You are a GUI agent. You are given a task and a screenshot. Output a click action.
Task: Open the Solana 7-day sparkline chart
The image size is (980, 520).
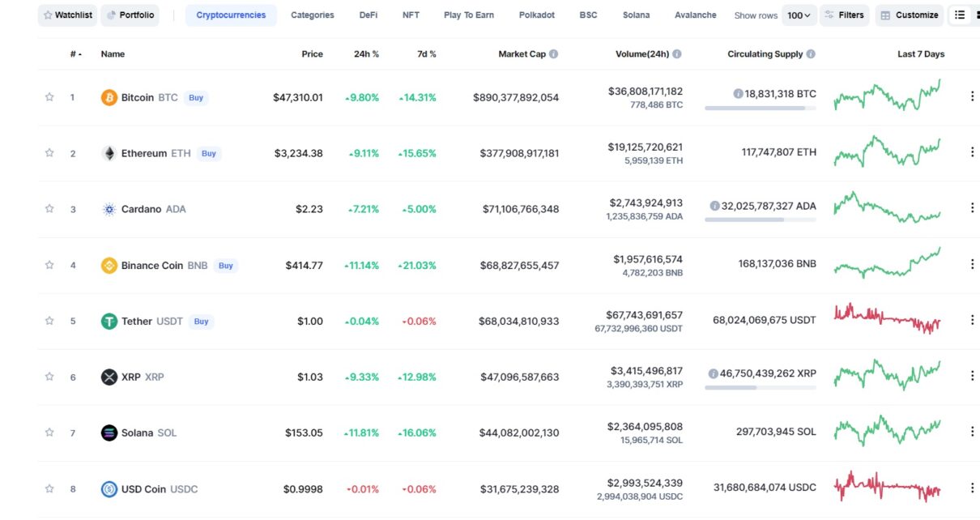coord(888,430)
